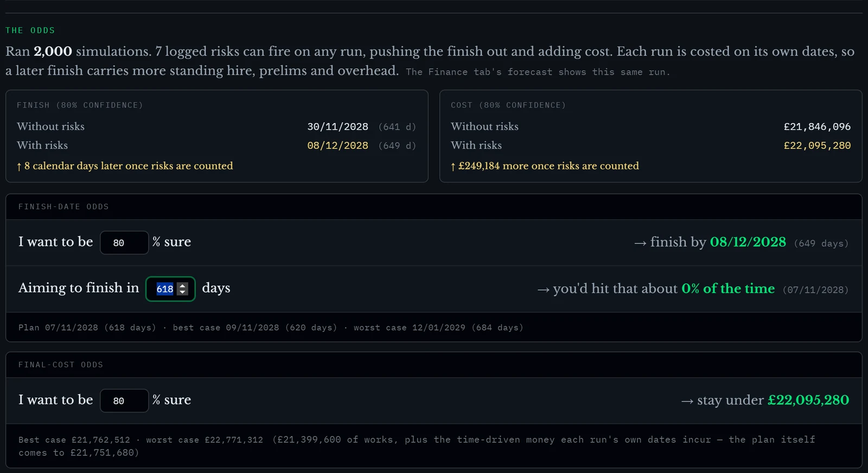Click the '(07/11/2028)' date beside 0% result
Screen dimensions: 868x473
click(815, 290)
